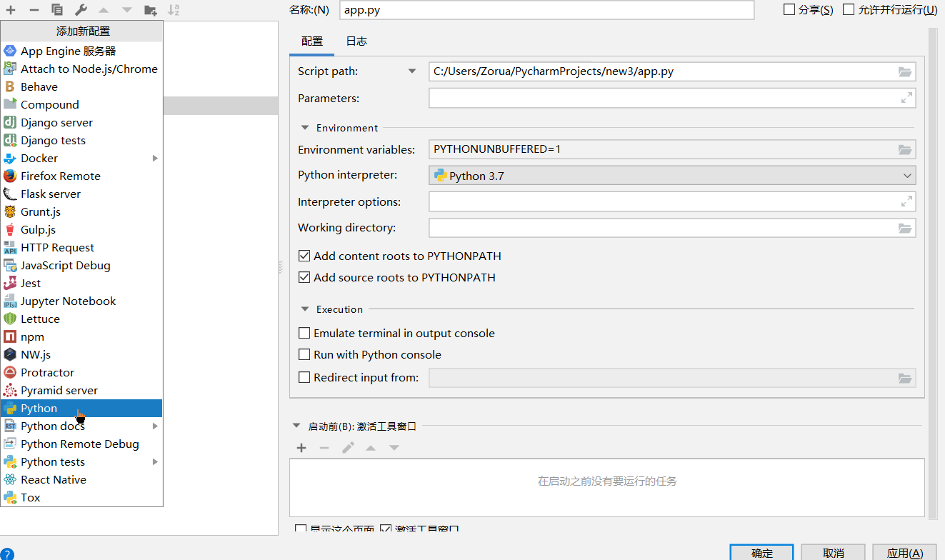Open the Environment variables browse icon
945x560 pixels.
click(905, 149)
